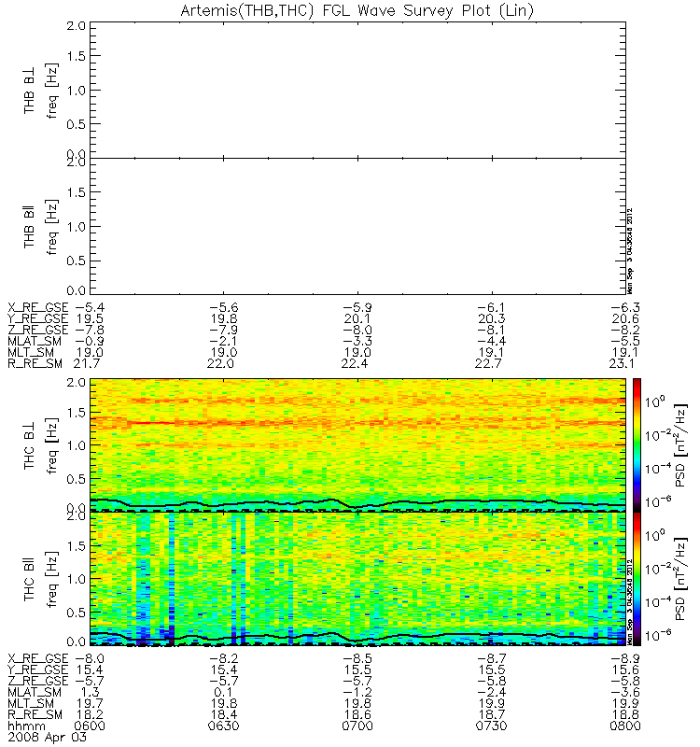Click the '0600' time tick label

coord(90,726)
